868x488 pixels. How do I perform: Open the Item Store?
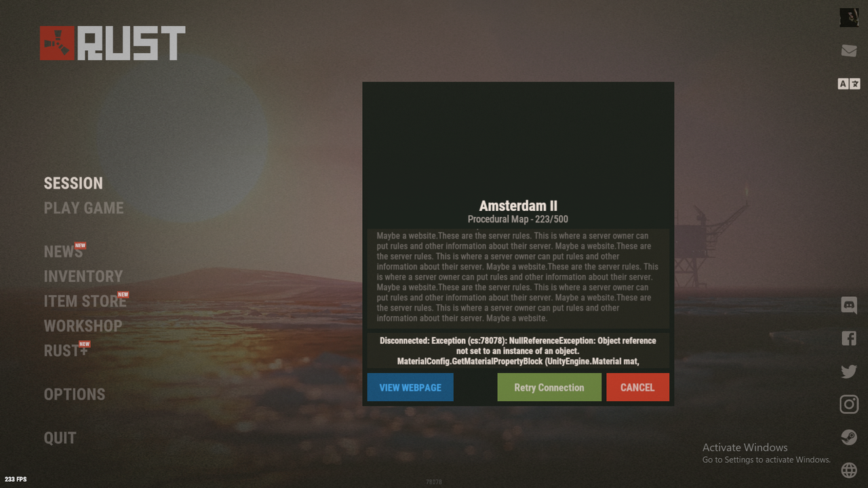[x=85, y=301]
